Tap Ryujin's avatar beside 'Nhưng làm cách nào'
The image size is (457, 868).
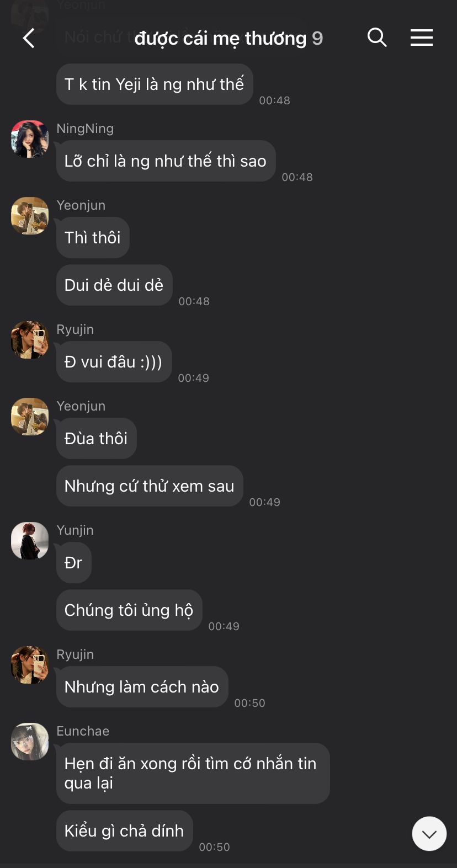tap(30, 665)
